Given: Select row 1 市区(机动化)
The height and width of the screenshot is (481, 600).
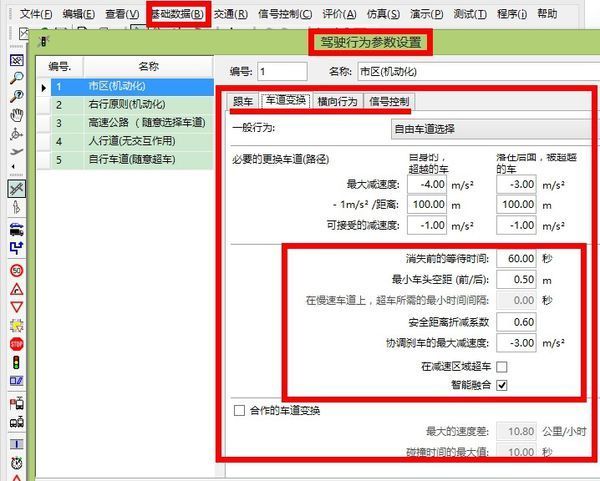Looking at the screenshot, I should point(132,86).
